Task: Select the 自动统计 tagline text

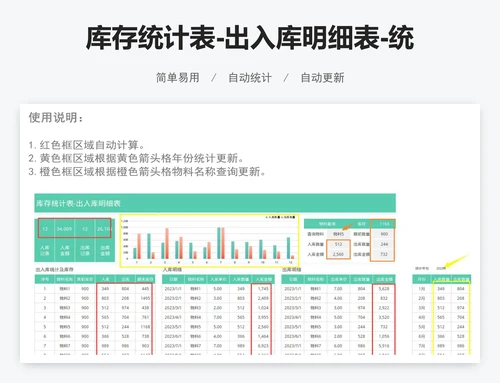Action: tap(250, 78)
